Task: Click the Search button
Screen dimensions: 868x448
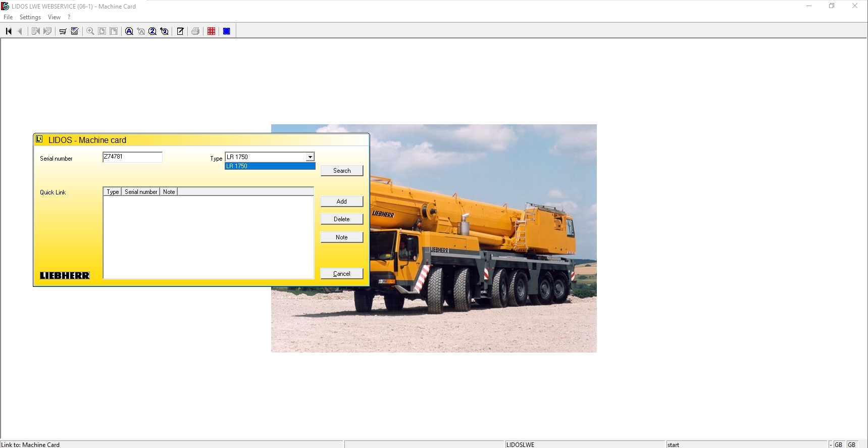Action: pyautogui.click(x=342, y=171)
